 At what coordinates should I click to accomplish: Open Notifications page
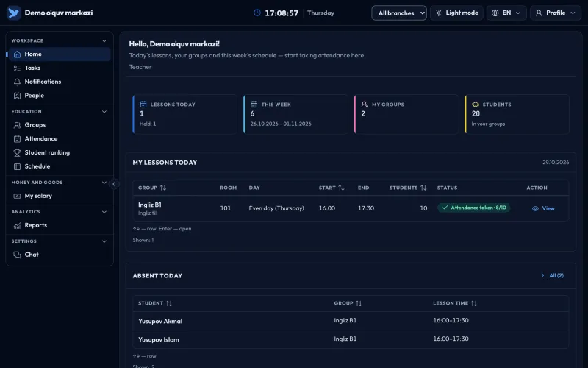(60, 82)
